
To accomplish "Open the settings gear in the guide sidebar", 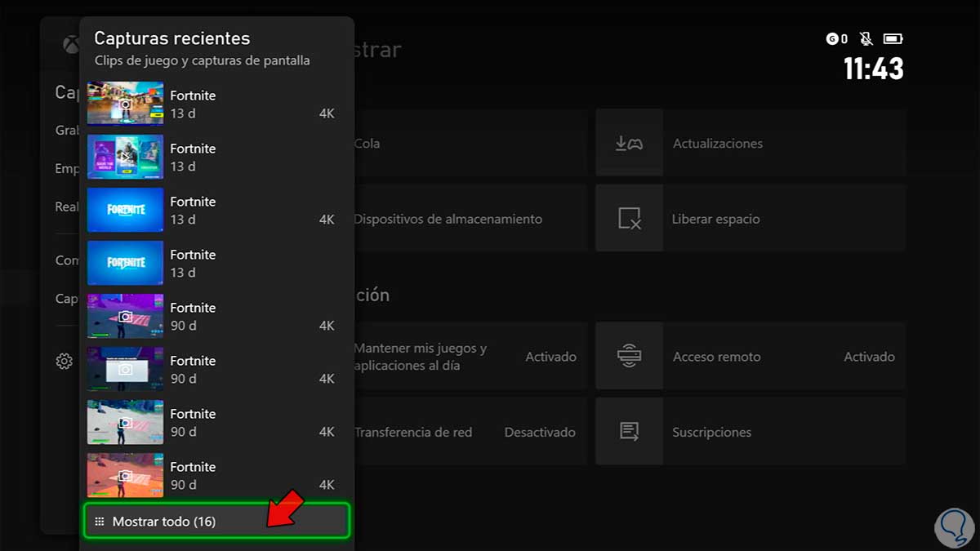I will coord(65,361).
